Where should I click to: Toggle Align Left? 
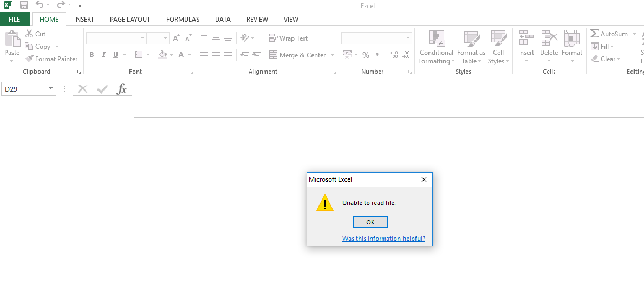click(204, 55)
